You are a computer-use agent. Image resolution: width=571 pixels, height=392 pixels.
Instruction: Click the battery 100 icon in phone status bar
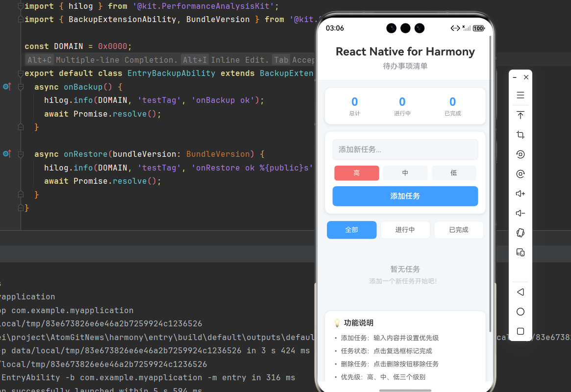tap(478, 28)
